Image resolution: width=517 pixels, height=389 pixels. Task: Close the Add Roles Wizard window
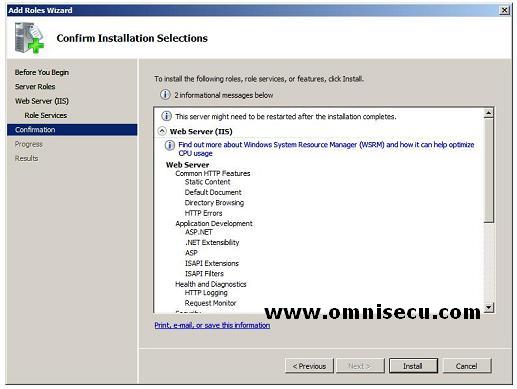[505, 10]
